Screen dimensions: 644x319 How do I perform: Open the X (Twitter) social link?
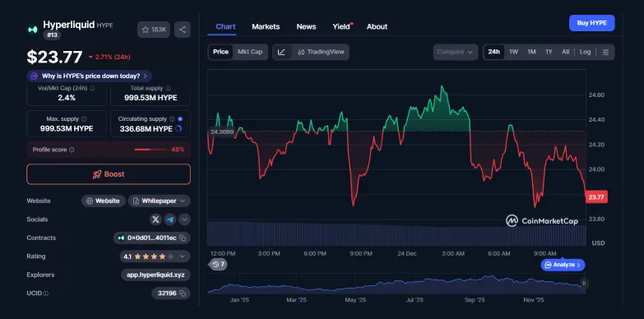click(155, 220)
